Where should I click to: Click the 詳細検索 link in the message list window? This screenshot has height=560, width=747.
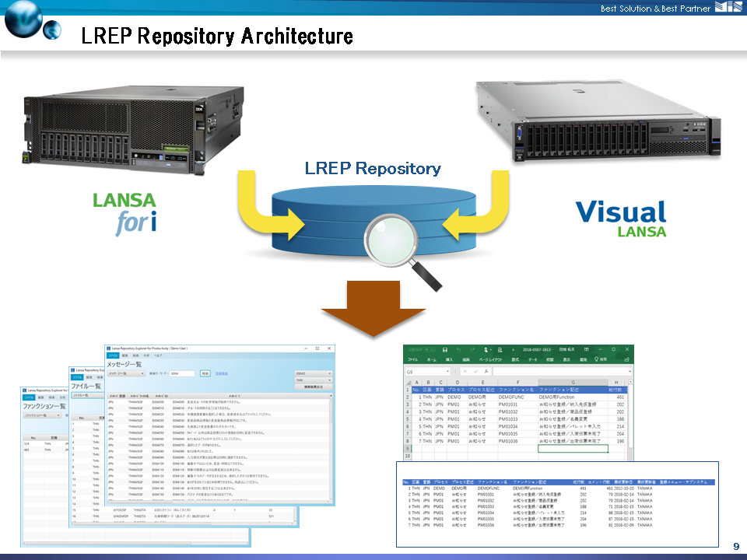222,373
